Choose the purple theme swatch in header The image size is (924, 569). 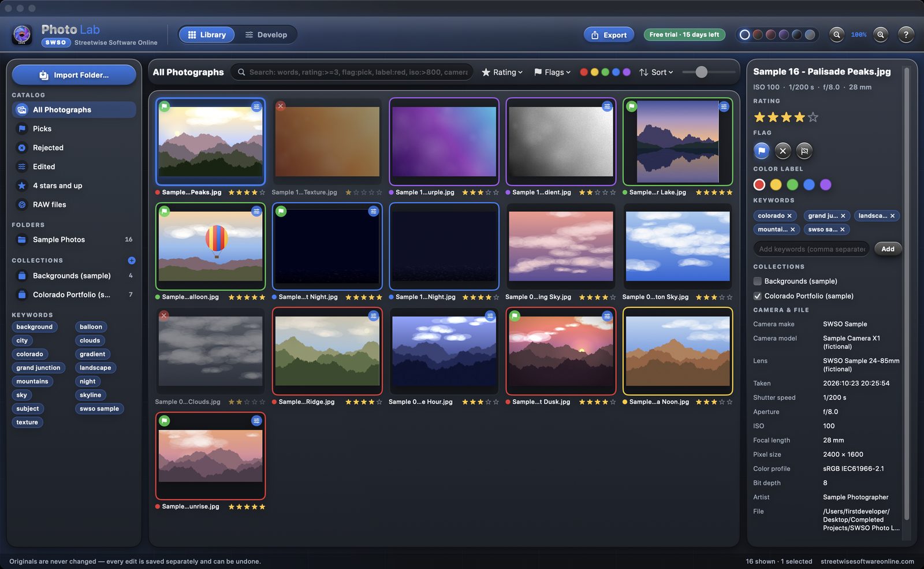tap(784, 35)
